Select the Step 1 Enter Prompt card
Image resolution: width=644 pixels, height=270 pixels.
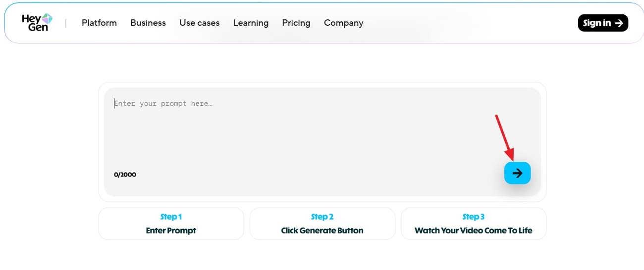[x=171, y=224]
